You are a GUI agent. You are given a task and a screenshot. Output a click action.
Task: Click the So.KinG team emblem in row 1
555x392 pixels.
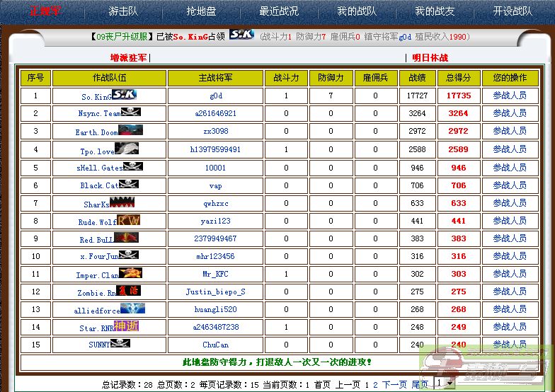tap(124, 94)
